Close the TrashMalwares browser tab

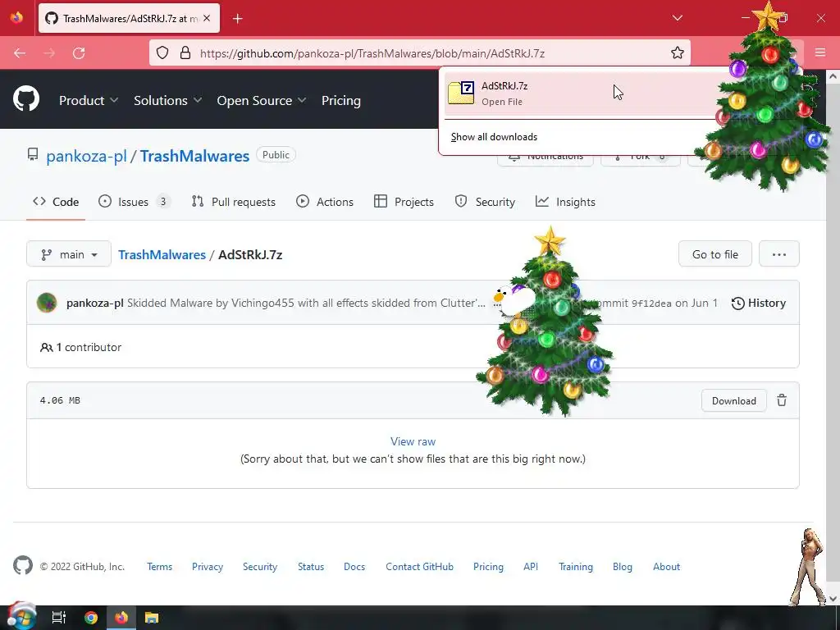click(207, 18)
